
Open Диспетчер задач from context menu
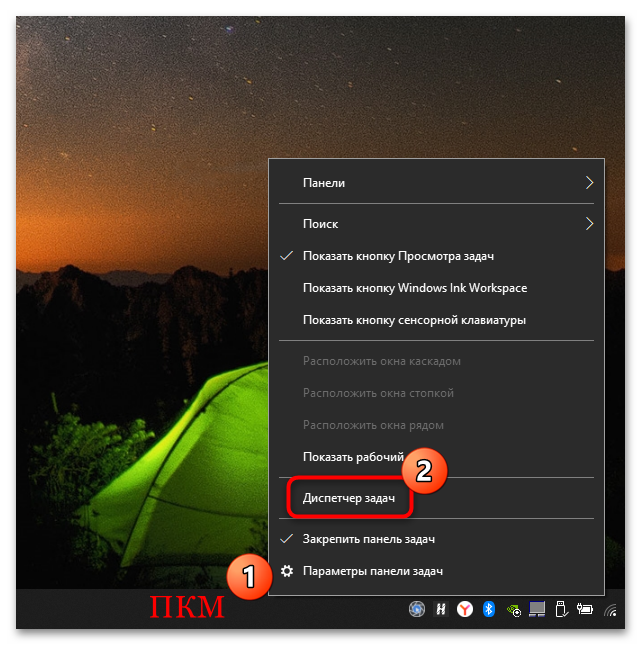[x=349, y=497]
